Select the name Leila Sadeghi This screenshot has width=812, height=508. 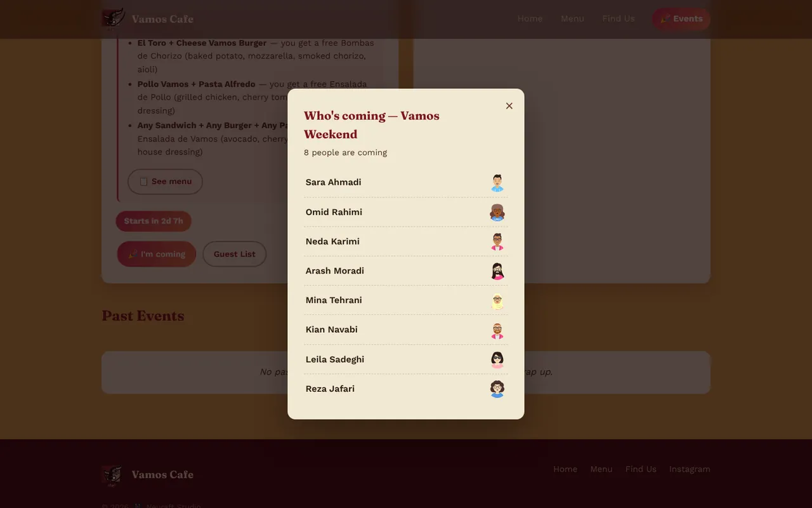(335, 359)
